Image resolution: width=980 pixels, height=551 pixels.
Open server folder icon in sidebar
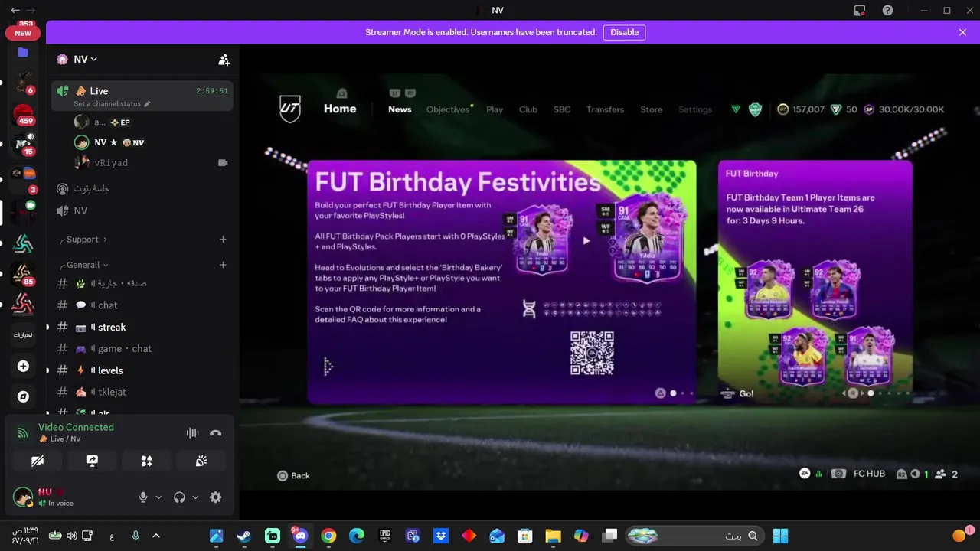click(x=23, y=53)
